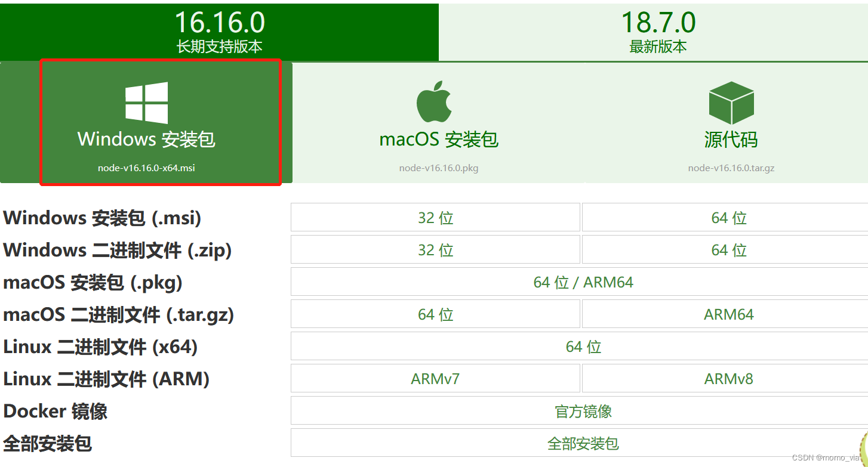Image resolution: width=868 pixels, height=467 pixels.
Task: Choose 32-bit Windows .msi installer
Action: coord(435,218)
